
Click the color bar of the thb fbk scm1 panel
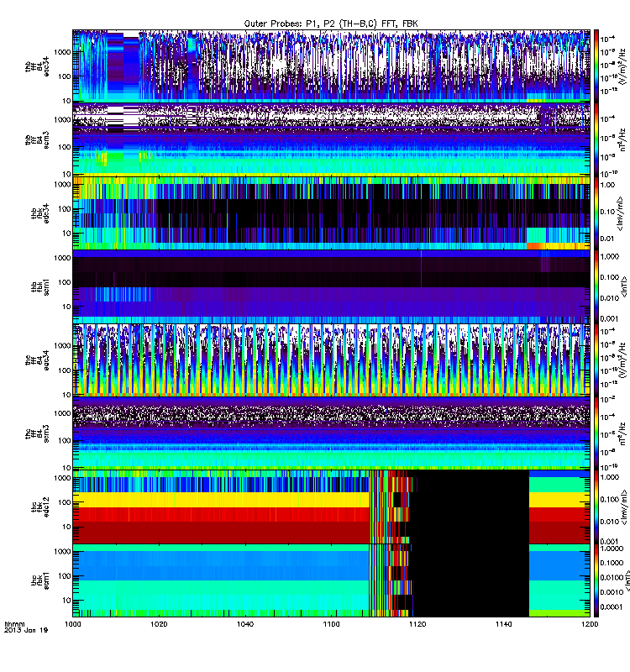[x=596, y=286]
